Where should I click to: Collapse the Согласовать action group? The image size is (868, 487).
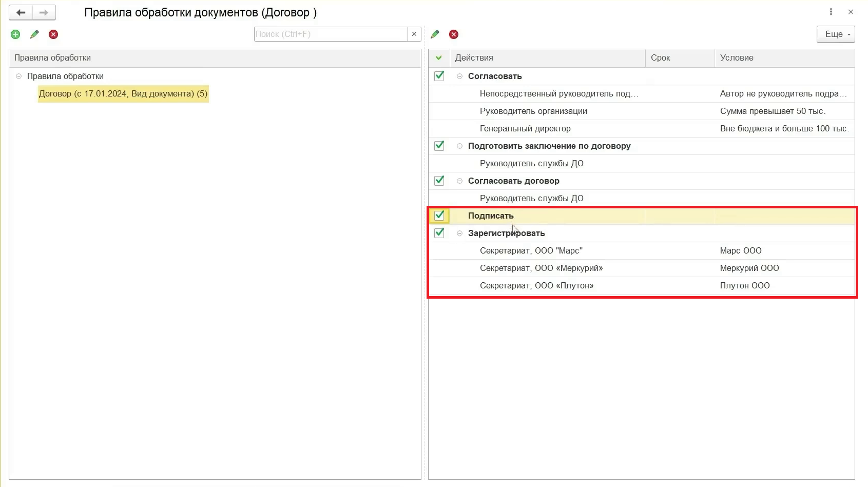[459, 76]
